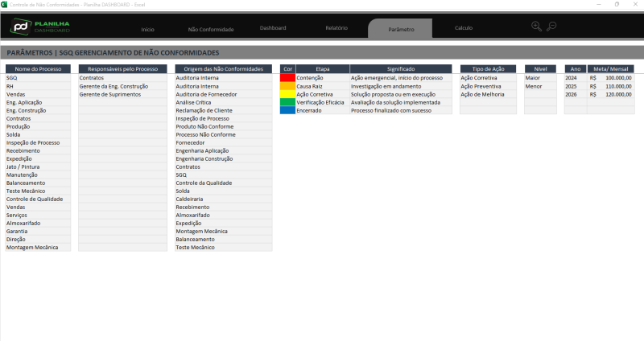The height and width of the screenshot is (341, 644).
Task: Click the green Verificação Eficácia color cell
Action: pos(287,102)
